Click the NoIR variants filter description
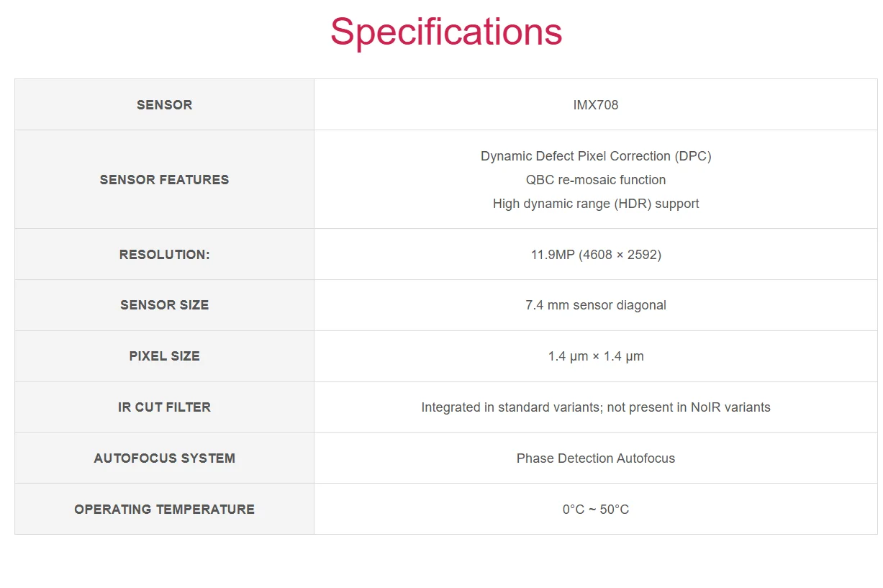Screen dimensions: 883x588 [596, 407]
